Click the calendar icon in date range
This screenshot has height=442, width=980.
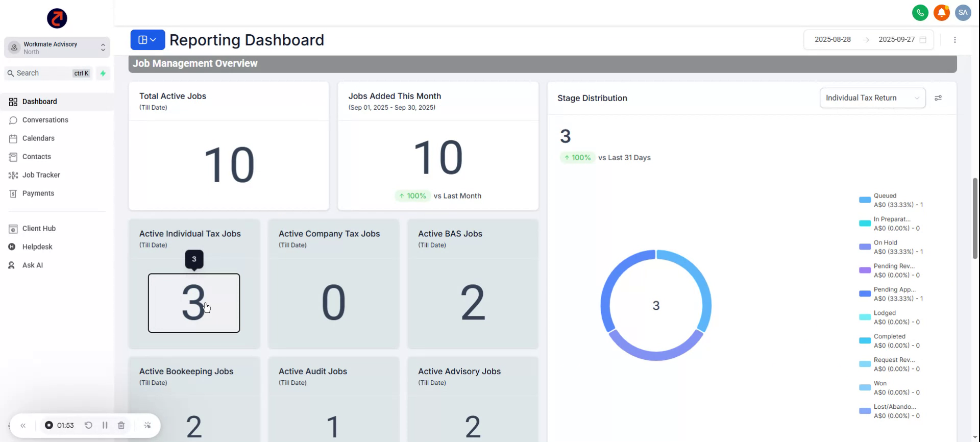pyautogui.click(x=923, y=40)
